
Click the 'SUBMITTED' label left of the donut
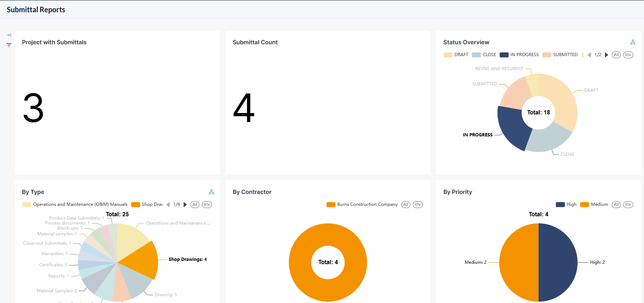(x=485, y=84)
